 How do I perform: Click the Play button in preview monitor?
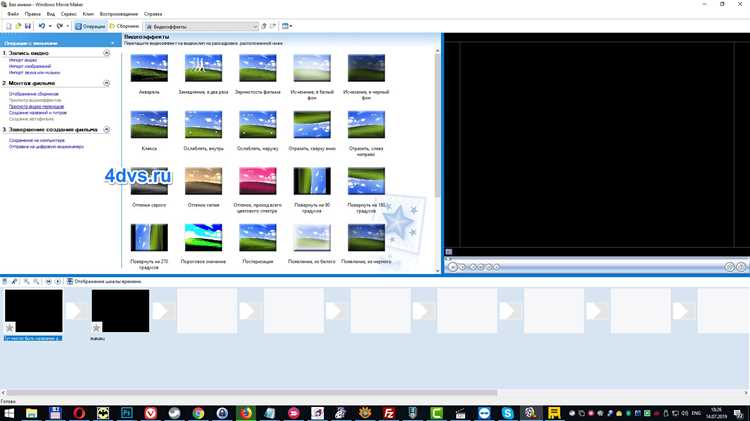click(x=452, y=267)
